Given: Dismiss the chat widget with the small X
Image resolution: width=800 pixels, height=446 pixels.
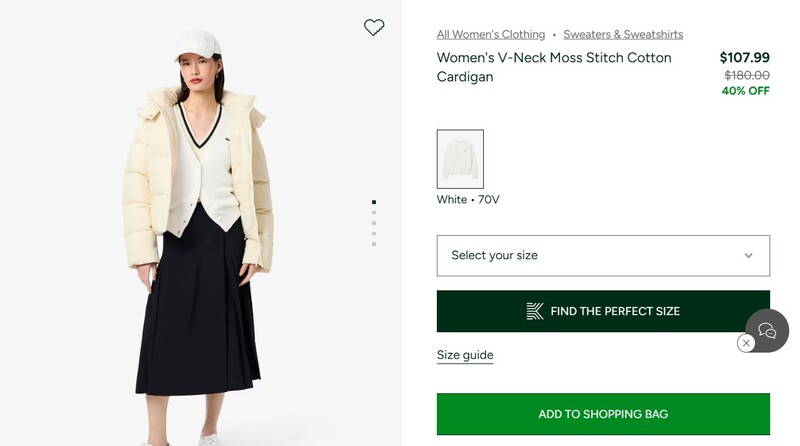Looking at the screenshot, I should point(746,343).
